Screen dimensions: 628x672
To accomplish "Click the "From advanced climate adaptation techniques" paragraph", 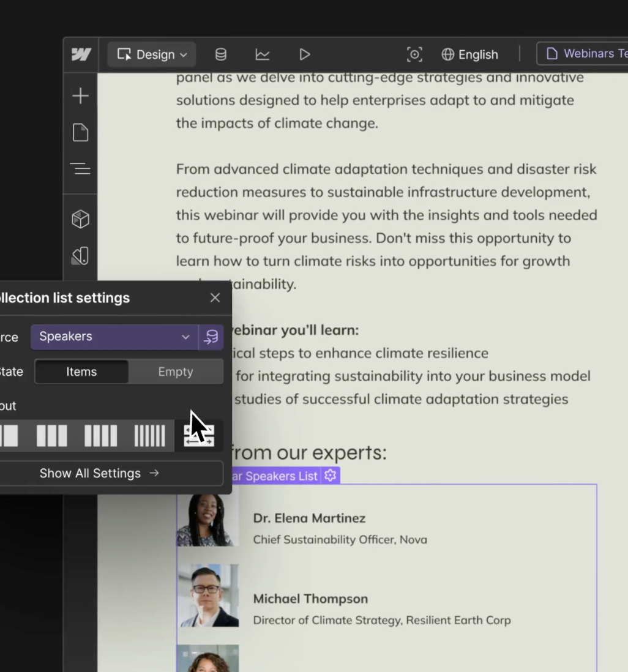I will [x=386, y=226].
